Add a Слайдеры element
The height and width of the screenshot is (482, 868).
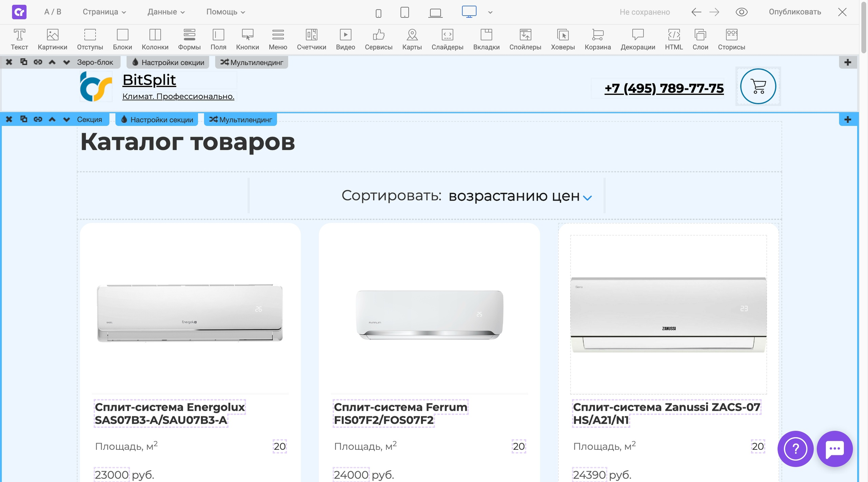pos(448,39)
